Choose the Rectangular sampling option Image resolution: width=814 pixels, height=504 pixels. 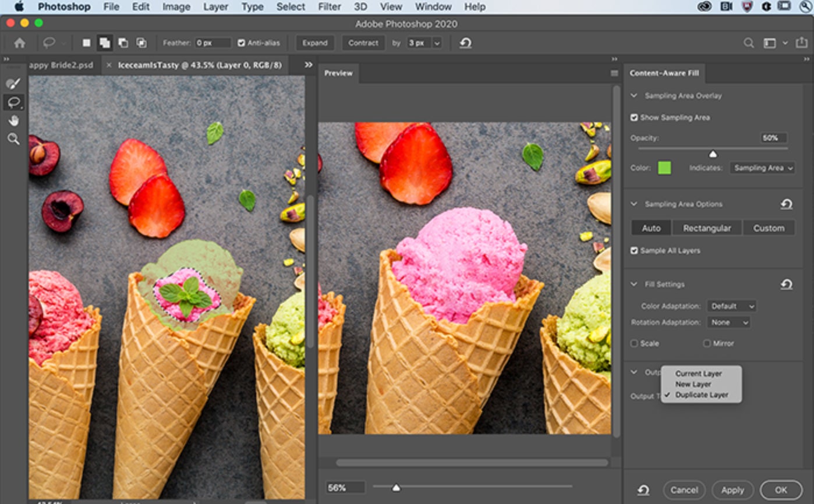point(707,228)
